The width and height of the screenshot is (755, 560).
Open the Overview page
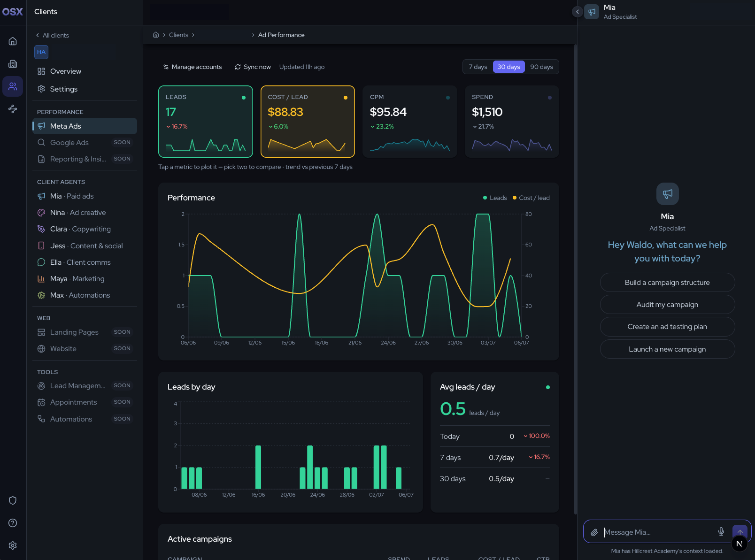coord(85,71)
